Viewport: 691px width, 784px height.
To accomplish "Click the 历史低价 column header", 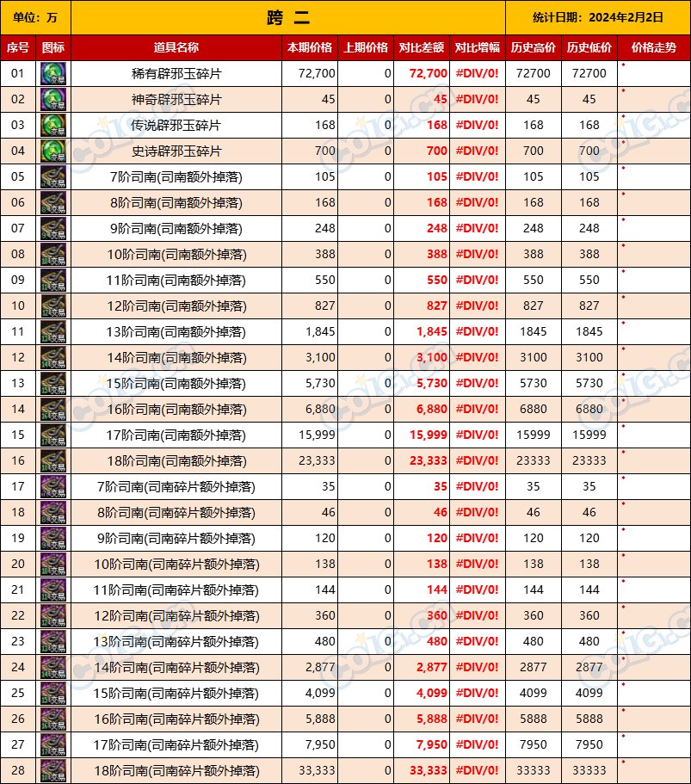I will (x=589, y=47).
